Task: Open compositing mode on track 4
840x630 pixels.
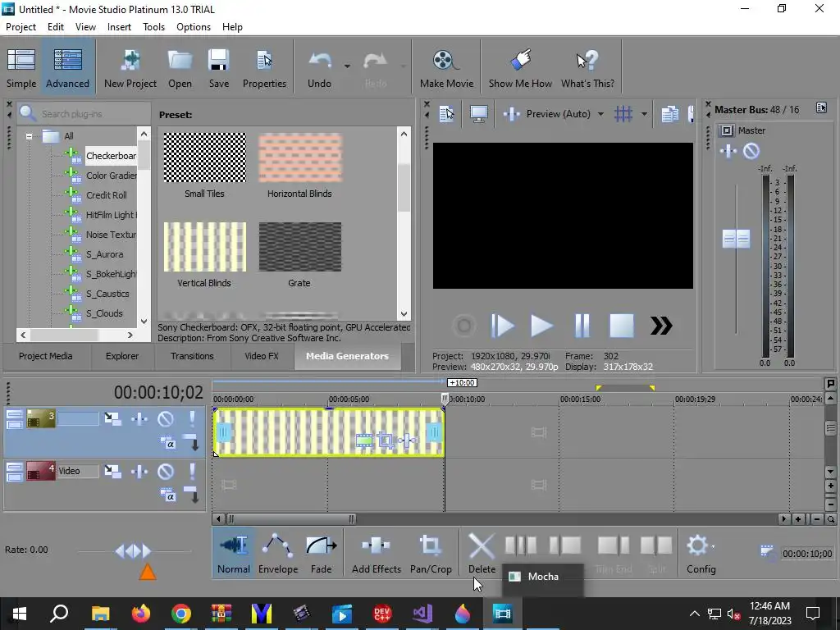Action: (x=167, y=495)
